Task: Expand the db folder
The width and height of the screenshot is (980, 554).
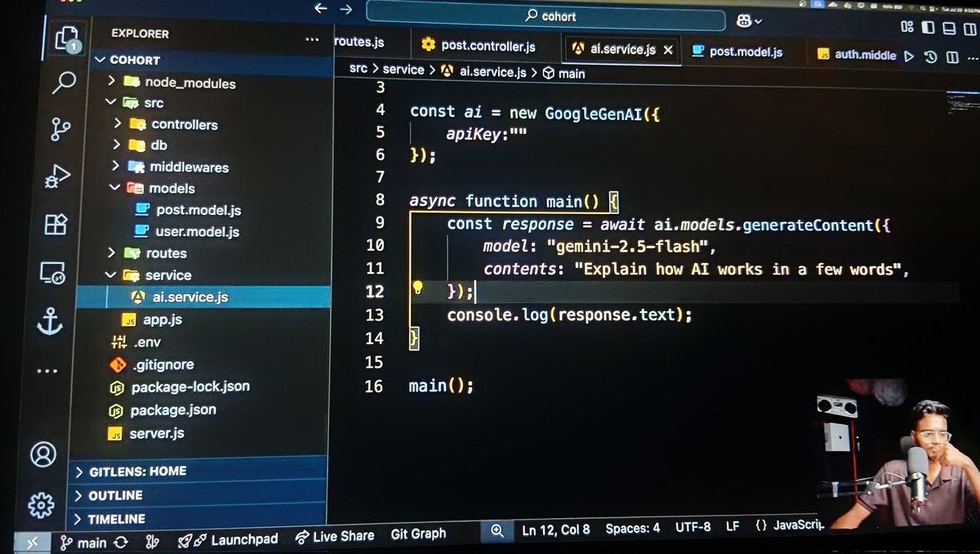Action: (117, 145)
